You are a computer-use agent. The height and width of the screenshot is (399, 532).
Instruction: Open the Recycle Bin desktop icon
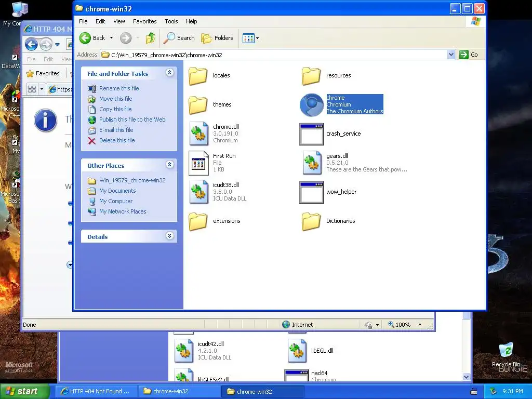click(506, 354)
